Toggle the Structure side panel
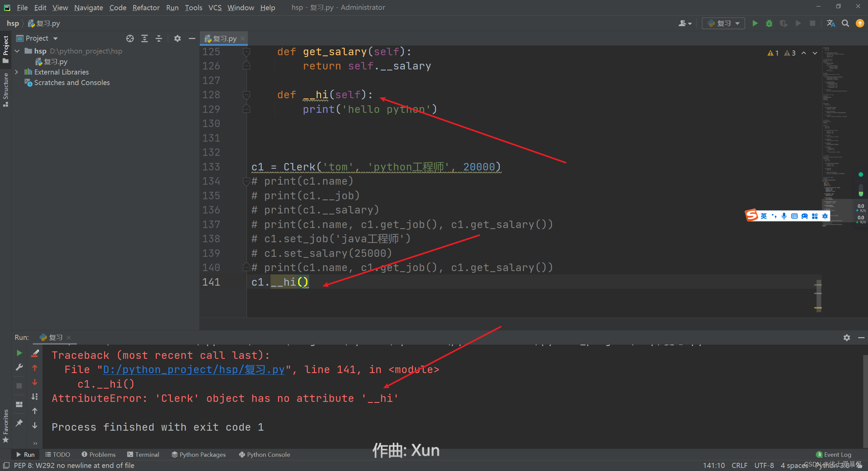 point(5,90)
